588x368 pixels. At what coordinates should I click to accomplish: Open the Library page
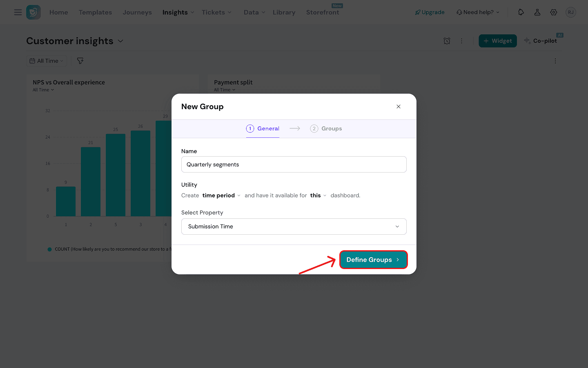[x=284, y=12]
